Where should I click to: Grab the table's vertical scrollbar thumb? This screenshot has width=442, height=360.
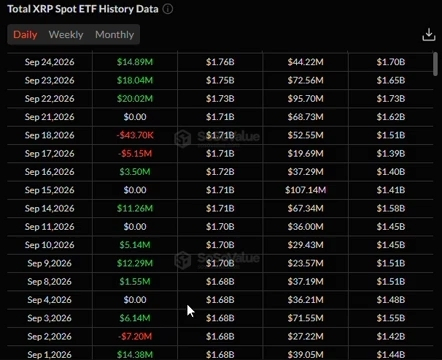[435, 64]
